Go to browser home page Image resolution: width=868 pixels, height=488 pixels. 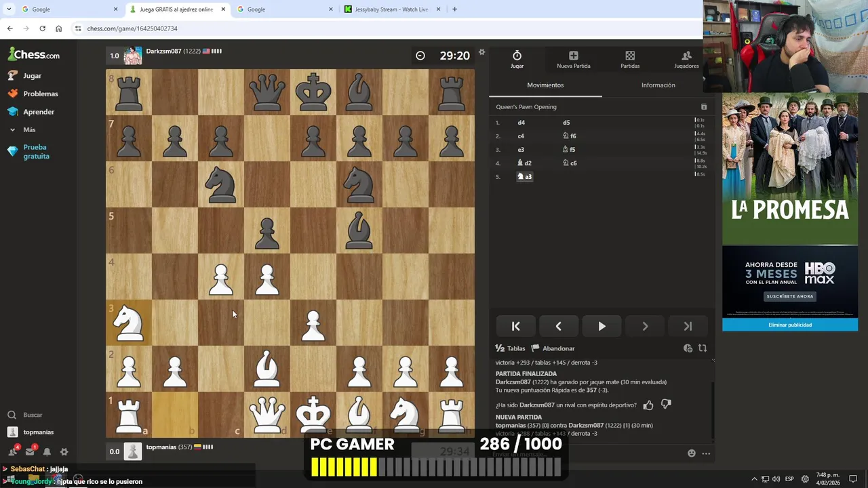pyautogui.click(x=58, y=28)
